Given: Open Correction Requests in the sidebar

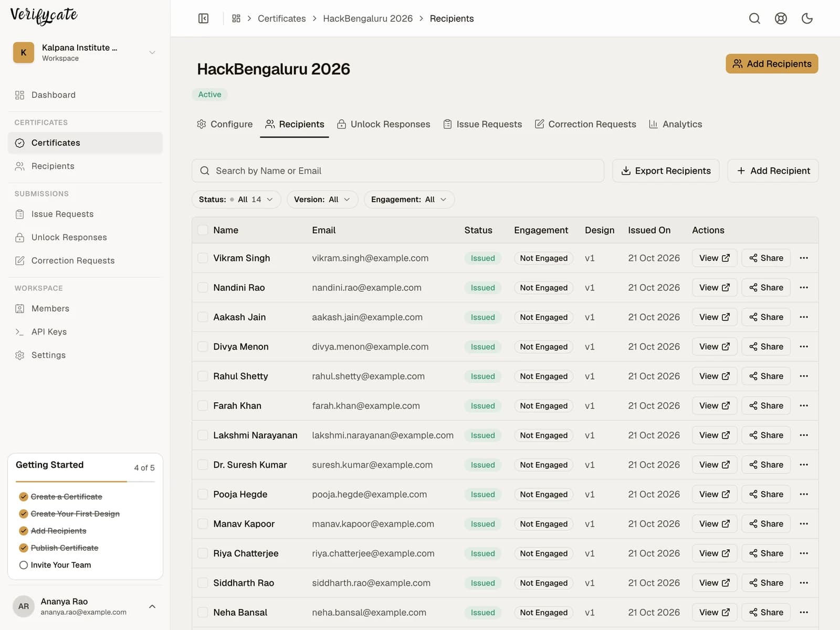Looking at the screenshot, I should tap(85, 260).
